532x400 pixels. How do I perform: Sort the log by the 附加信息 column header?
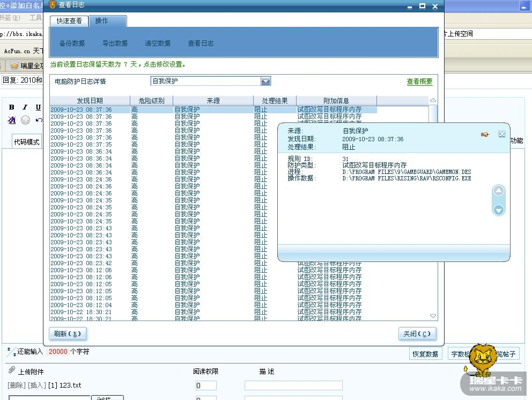coord(336,100)
